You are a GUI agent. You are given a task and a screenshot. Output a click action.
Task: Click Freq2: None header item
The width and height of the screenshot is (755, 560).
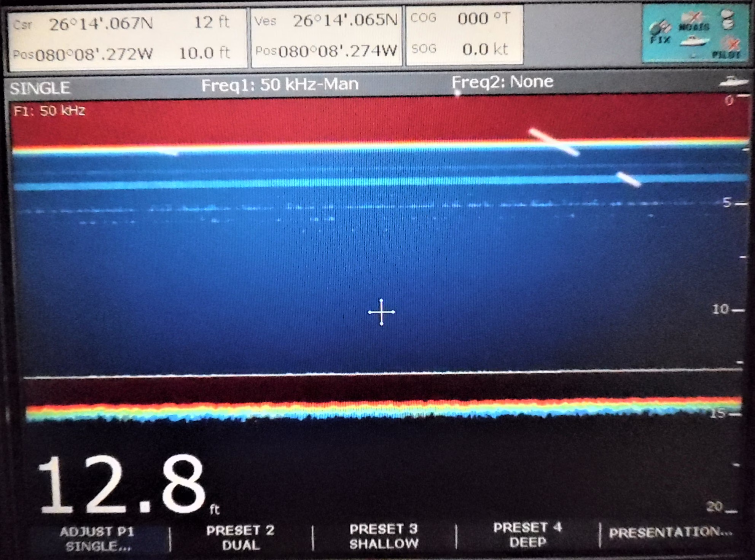(502, 82)
